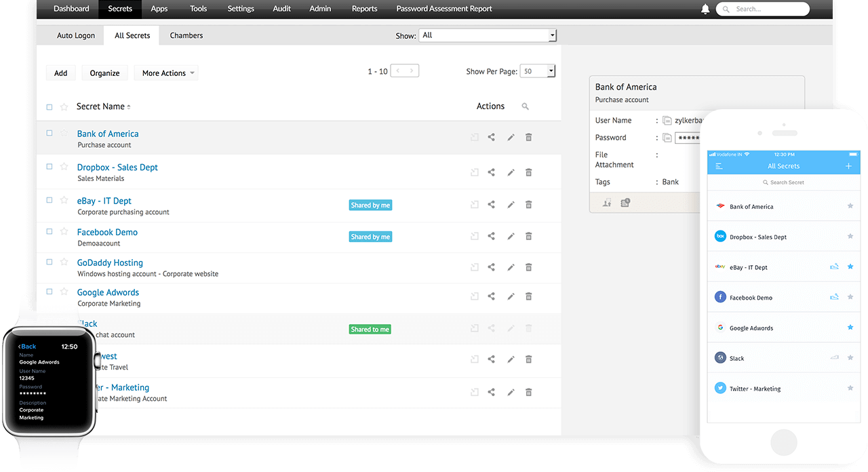The image size is (868, 472).
Task: Favorite Google Adwords star on phone
Action: tap(850, 328)
